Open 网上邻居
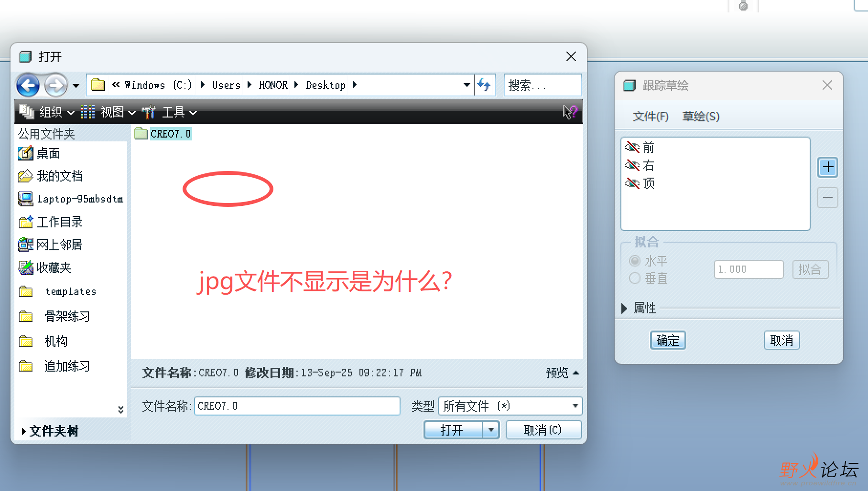 51,245
